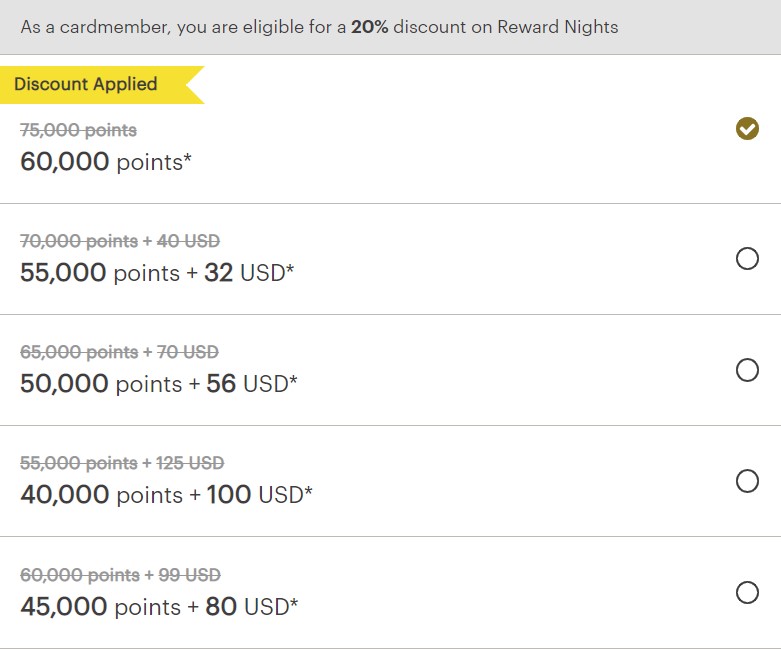Click the crossed-out 55,000 points + 125 USD
This screenshot has width=781, height=650.
click(122, 464)
